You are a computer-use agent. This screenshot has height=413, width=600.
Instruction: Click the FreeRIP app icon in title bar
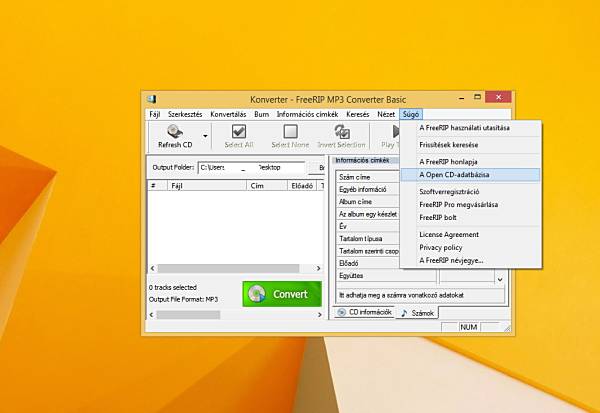coord(152,99)
